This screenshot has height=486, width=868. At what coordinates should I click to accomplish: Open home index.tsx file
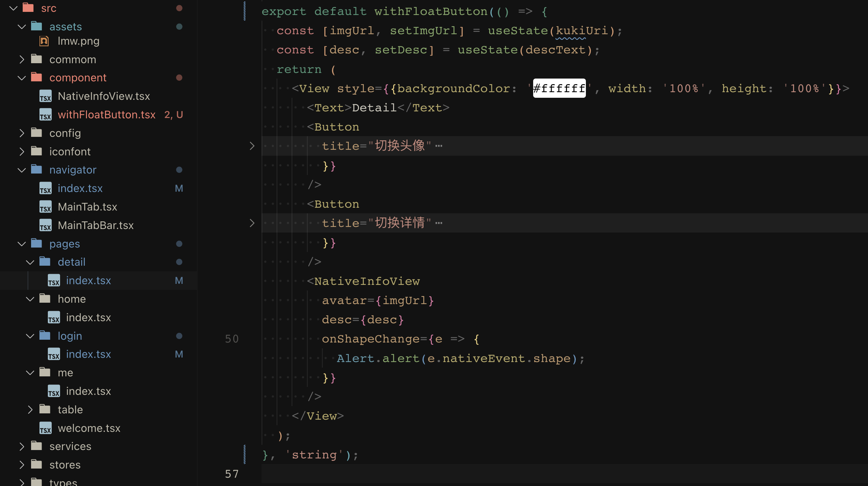[89, 317]
